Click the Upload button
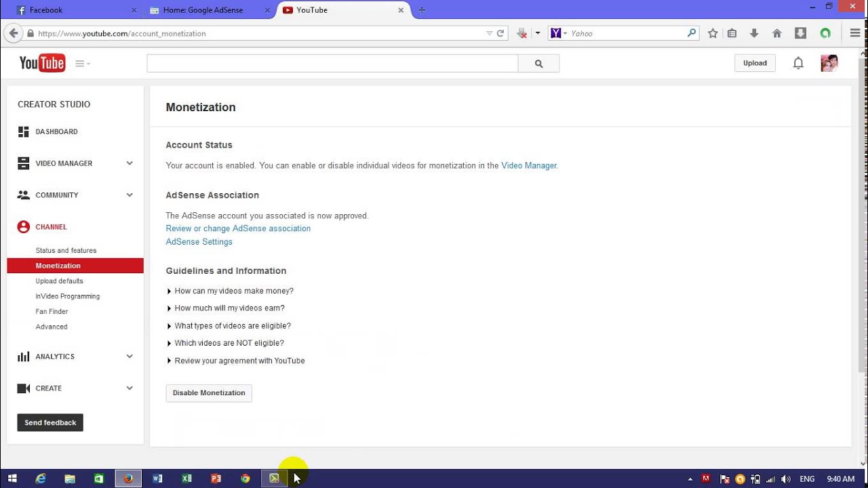This screenshot has width=868, height=488. (755, 63)
